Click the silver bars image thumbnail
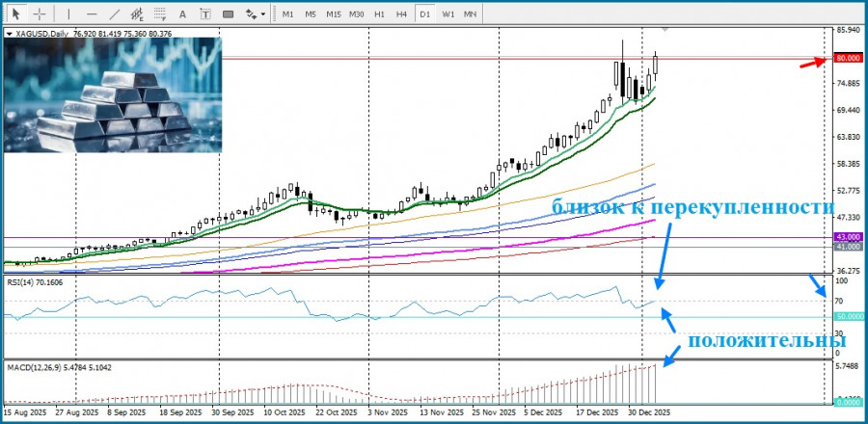868x424 pixels. (x=112, y=95)
